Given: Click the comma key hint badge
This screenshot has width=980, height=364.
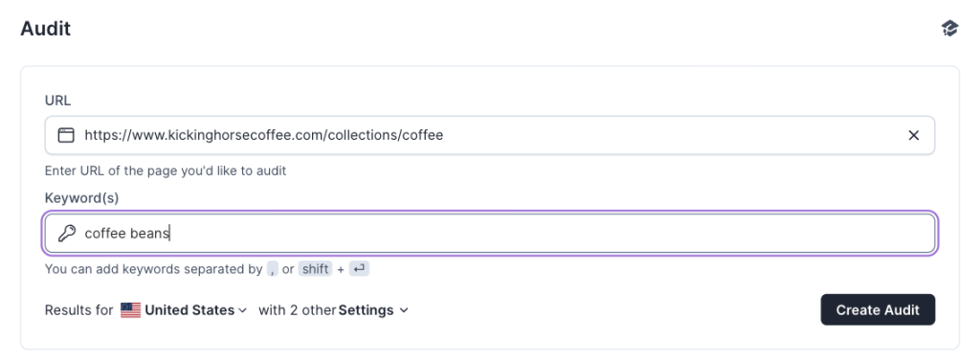Looking at the screenshot, I should 272,269.
